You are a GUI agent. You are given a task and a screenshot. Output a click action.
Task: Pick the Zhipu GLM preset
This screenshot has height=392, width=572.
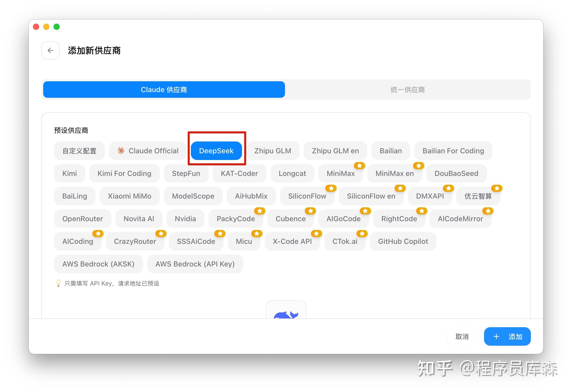pos(273,151)
